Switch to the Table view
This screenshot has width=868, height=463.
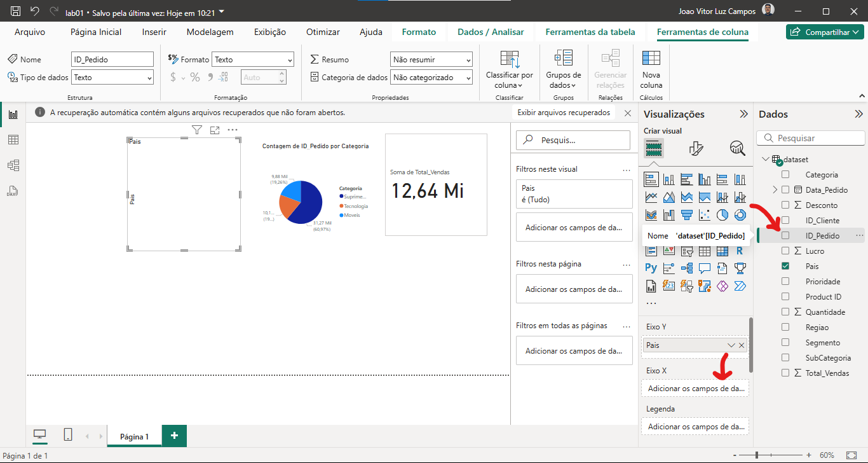(x=13, y=140)
